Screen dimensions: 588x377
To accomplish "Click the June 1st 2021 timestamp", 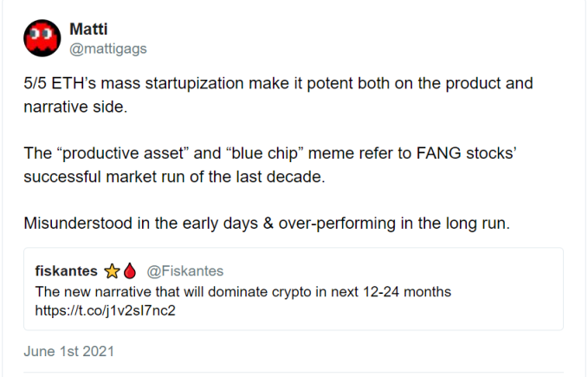I will click(68, 352).
